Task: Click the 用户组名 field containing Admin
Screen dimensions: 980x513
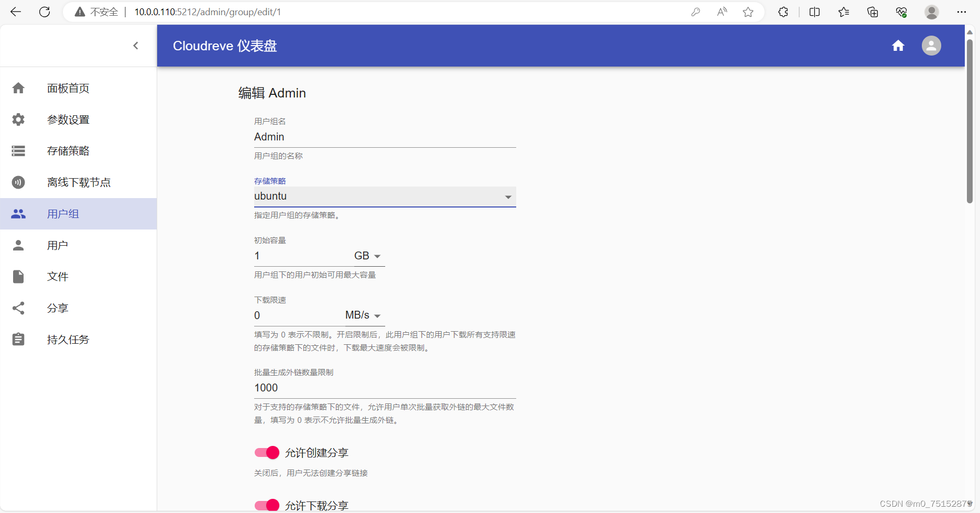Action: coord(385,137)
